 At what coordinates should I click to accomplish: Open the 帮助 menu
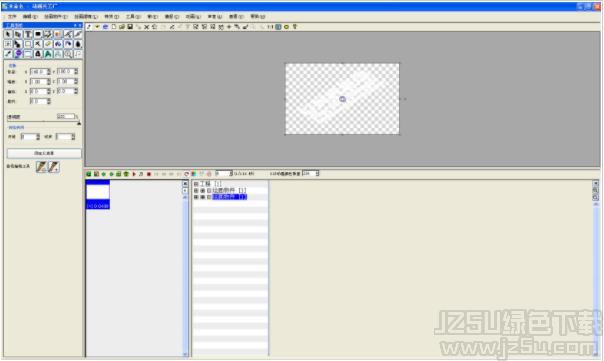point(258,17)
